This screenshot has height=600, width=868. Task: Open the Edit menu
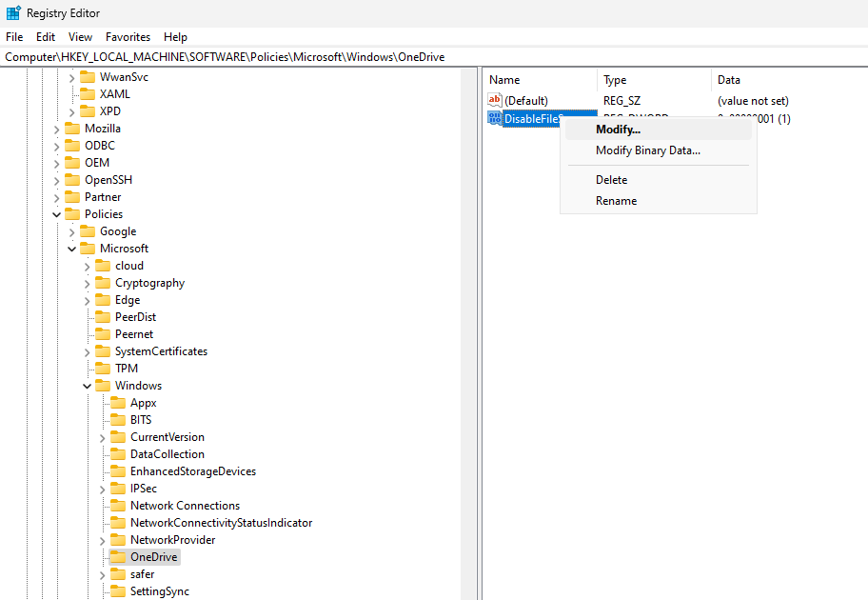tap(46, 37)
